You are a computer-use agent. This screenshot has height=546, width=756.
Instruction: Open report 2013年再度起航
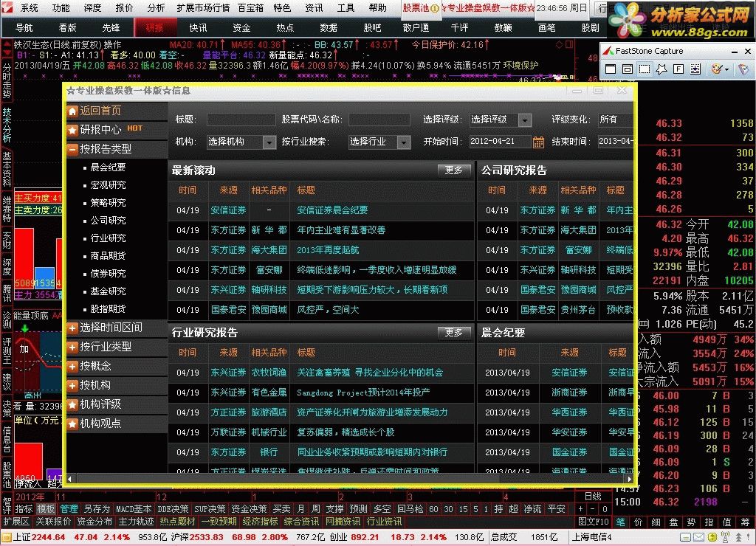pyautogui.click(x=328, y=250)
